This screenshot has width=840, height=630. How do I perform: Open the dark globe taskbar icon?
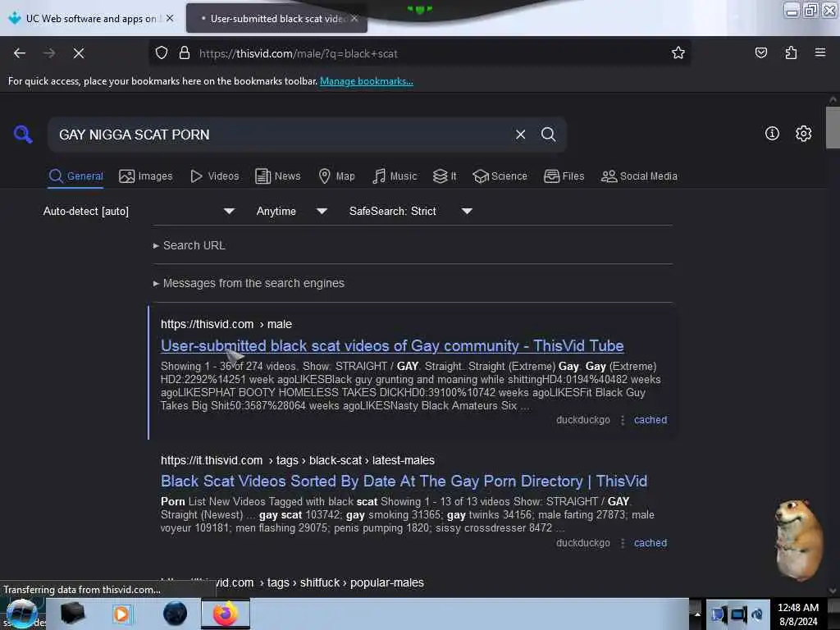click(175, 614)
